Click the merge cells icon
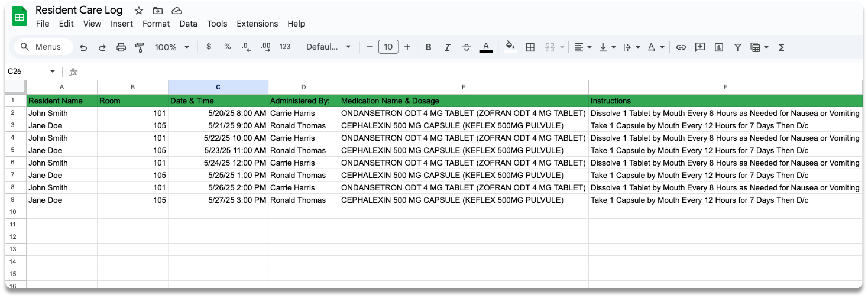This screenshot has width=868, height=298. click(x=550, y=47)
